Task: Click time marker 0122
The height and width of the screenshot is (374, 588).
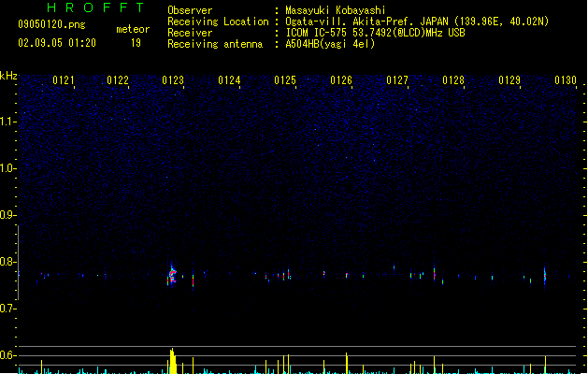Action: point(118,80)
